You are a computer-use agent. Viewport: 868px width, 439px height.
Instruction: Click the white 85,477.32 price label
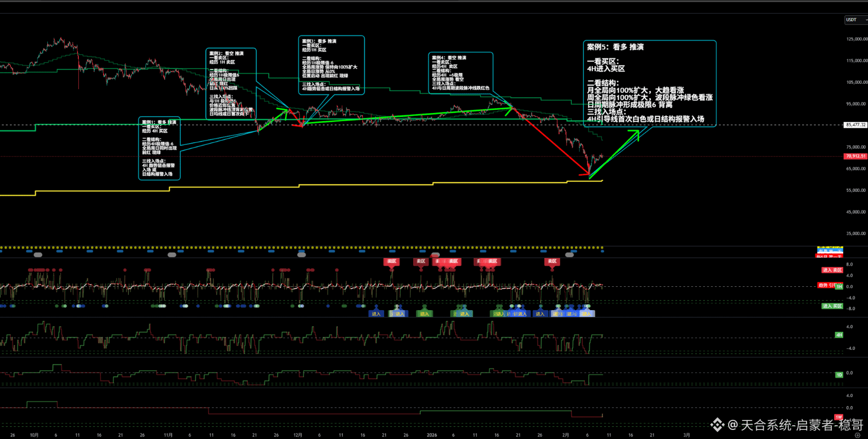tap(855, 125)
